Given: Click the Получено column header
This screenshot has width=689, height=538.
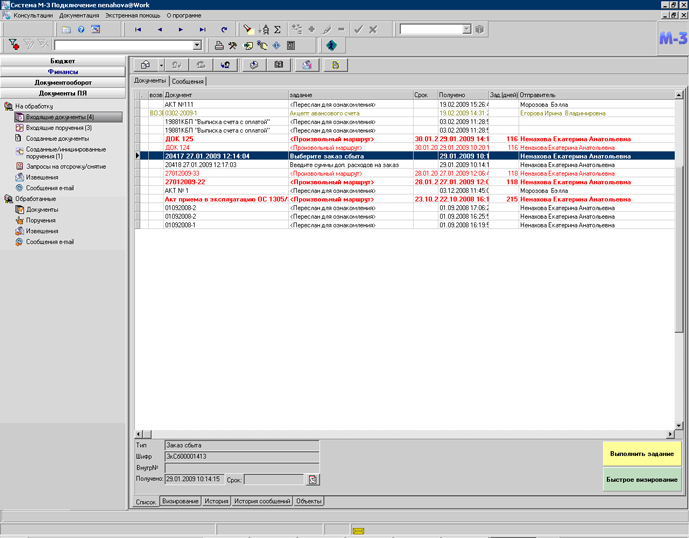Looking at the screenshot, I should tap(463, 95).
